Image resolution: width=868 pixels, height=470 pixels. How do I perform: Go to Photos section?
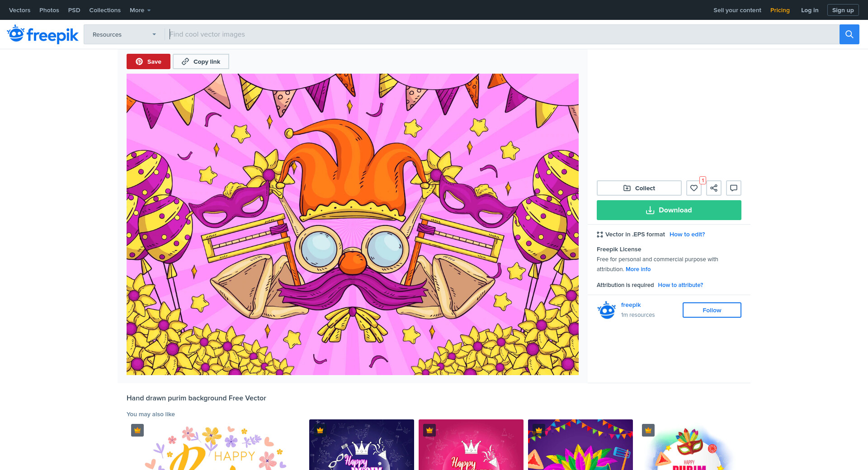pos(49,10)
